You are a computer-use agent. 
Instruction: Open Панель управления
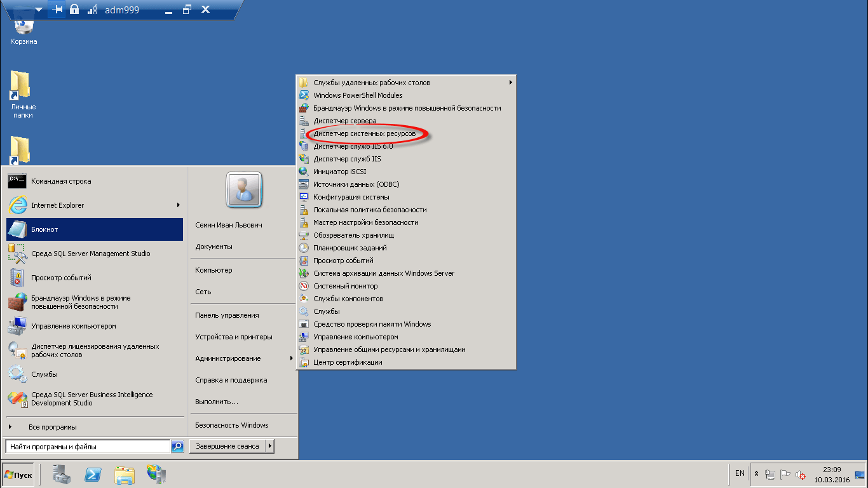click(x=243, y=315)
